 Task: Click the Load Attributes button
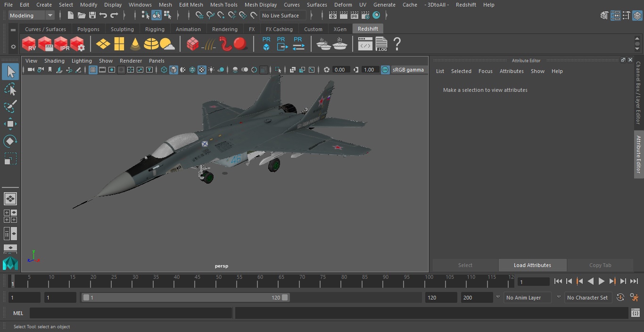click(x=532, y=265)
